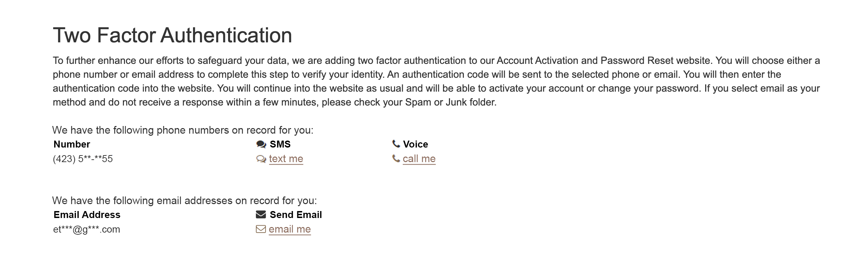Viewport: 868px width, 260px height.
Task: Click the phone icon beside Voice header
Action: pos(396,143)
